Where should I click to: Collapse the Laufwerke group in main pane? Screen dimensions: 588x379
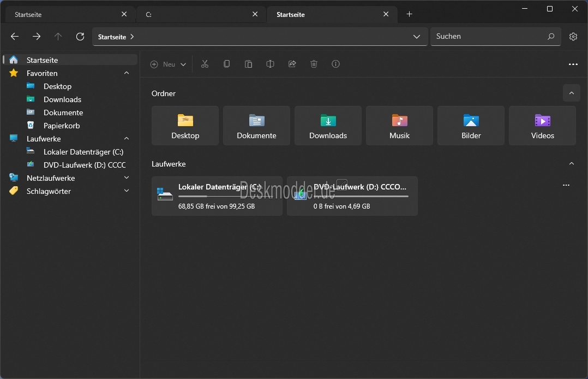point(572,164)
